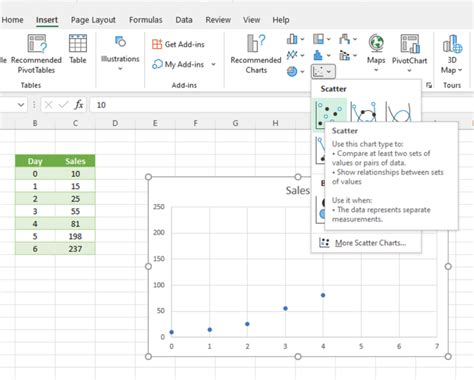Insert a column or bar chart
This screenshot has width=474, height=380.
tap(292, 39)
